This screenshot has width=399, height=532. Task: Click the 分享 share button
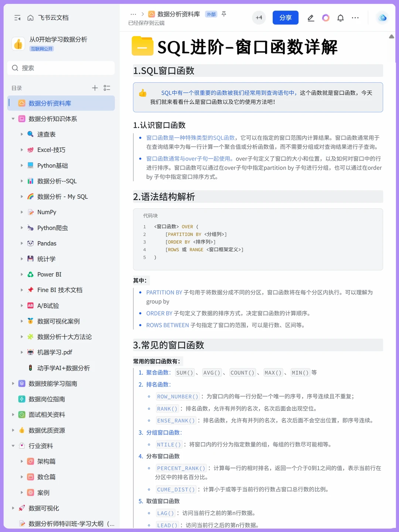(x=285, y=17)
